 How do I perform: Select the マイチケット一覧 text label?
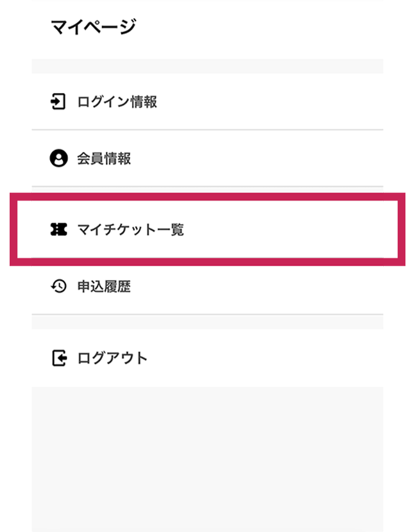(x=130, y=229)
